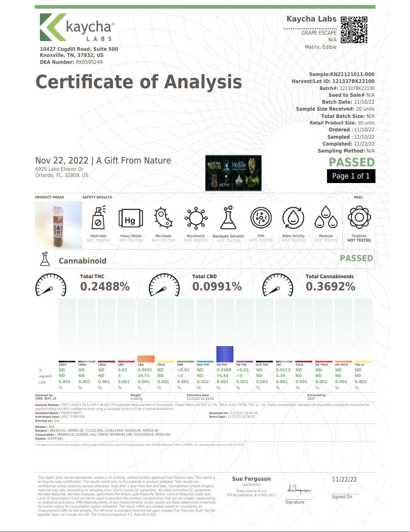
Task: Click the green PASSED label under Sampling Method
Action: point(351,162)
